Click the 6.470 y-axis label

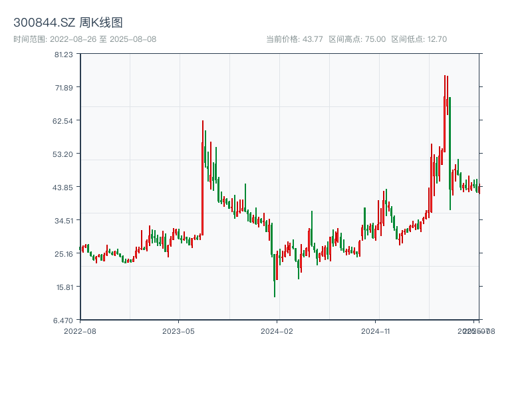pyautogui.click(x=63, y=321)
